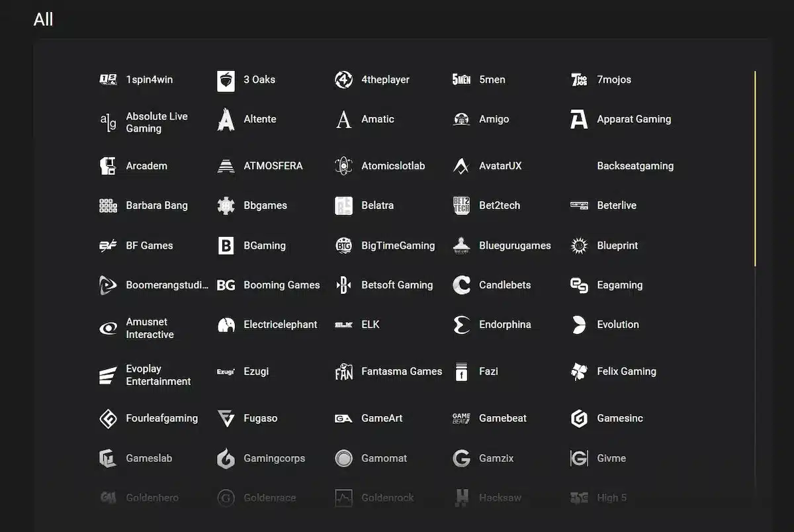Screen dimensions: 794x532
Task: Select Absolute Live Gaming provider
Action: point(157,122)
